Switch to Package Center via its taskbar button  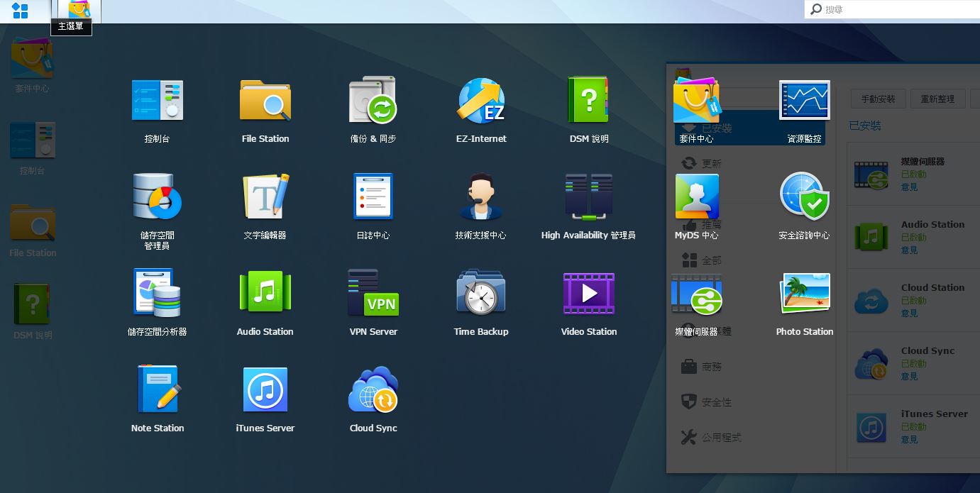point(79,10)
